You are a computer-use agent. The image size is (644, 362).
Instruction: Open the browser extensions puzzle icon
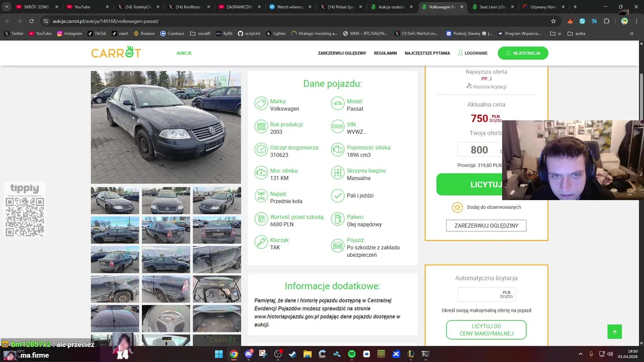pos(606,21)
